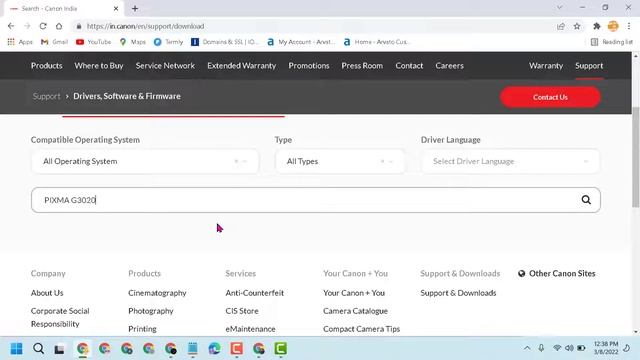Open Maps bookmark
The height and width of the screenshot is (360, 640).
coord(133,42)
